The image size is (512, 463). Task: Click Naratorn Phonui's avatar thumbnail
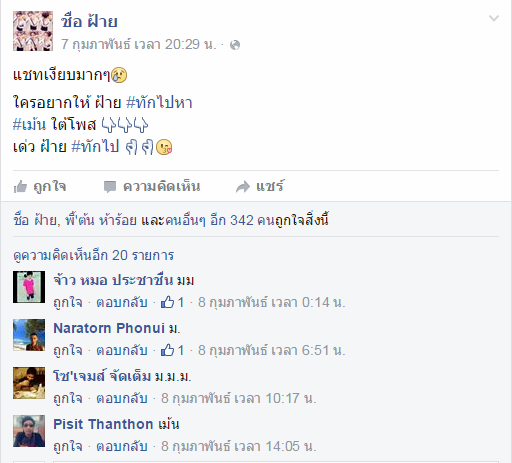[x=29, y=335]
